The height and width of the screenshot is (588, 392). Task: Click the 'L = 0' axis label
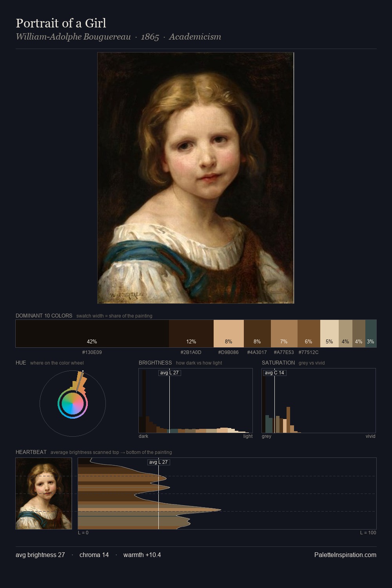point(83,533)
